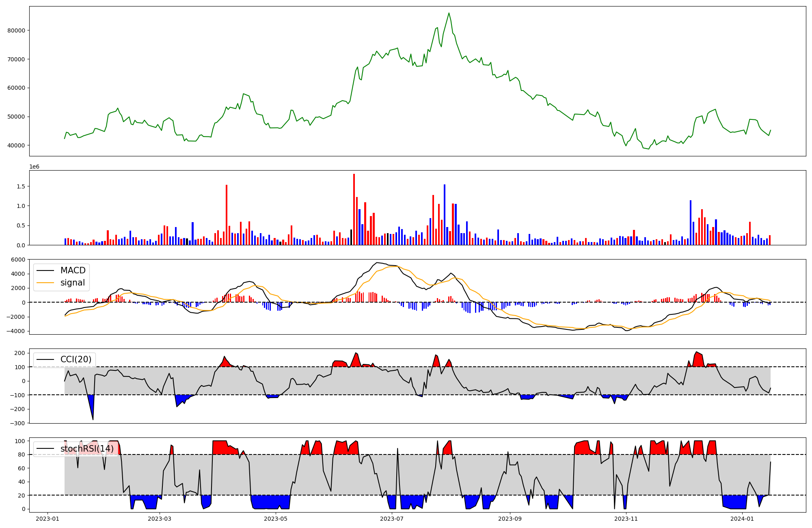Click the 6000 label on MACD axis
The width and height of the screenshot is (812, 528).
click(x=18, y=260)
